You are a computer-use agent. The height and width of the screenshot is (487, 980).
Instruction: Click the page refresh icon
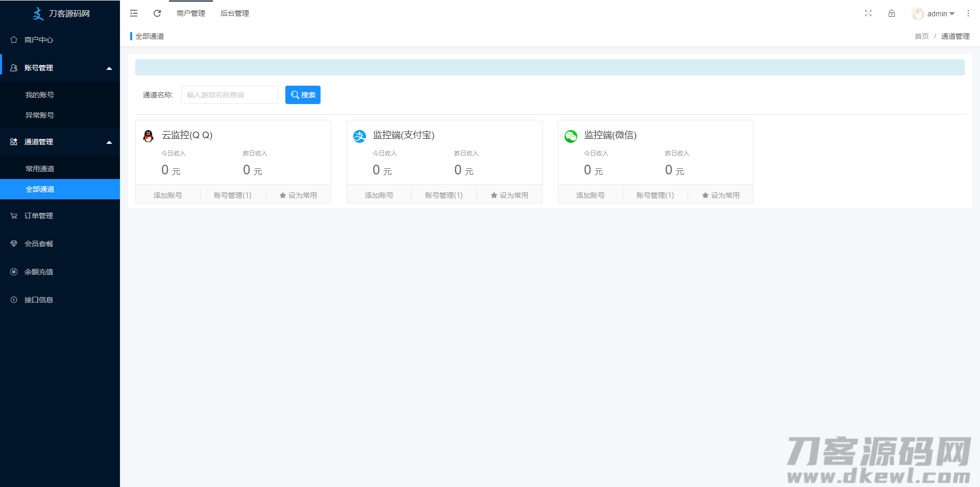click(157, 13)
